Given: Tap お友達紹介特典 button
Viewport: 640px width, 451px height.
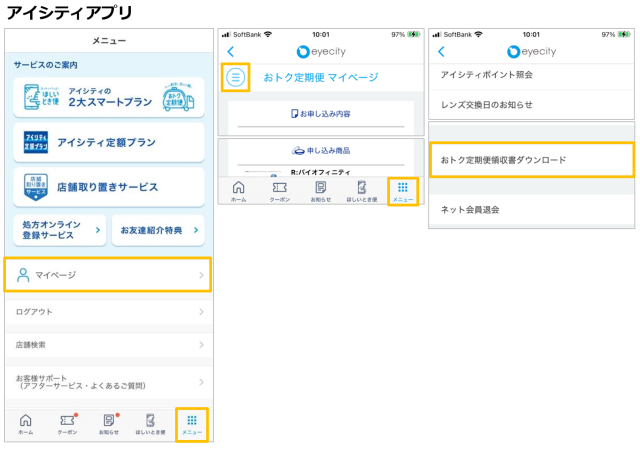Looking at the screenshot, I should (158, 230).
